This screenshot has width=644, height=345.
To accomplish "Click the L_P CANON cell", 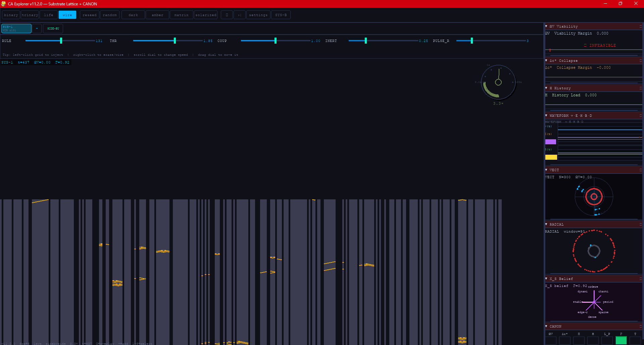I will point(607,341).
